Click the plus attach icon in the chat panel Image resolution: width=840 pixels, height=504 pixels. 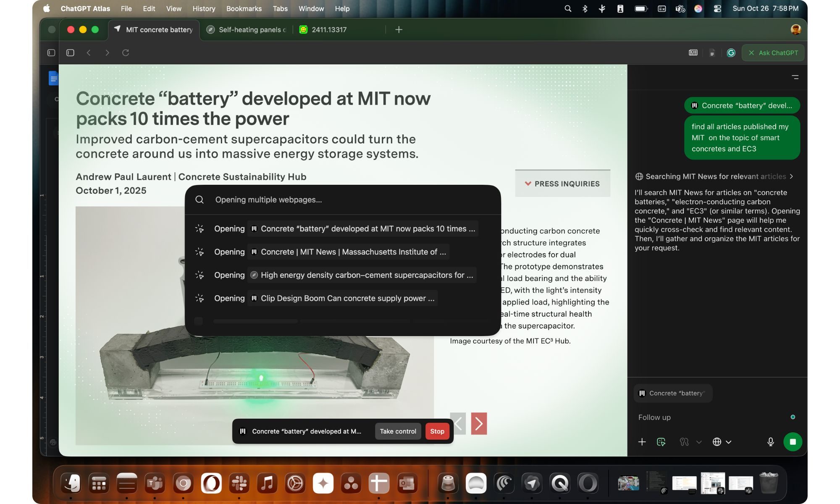point(642,442)
